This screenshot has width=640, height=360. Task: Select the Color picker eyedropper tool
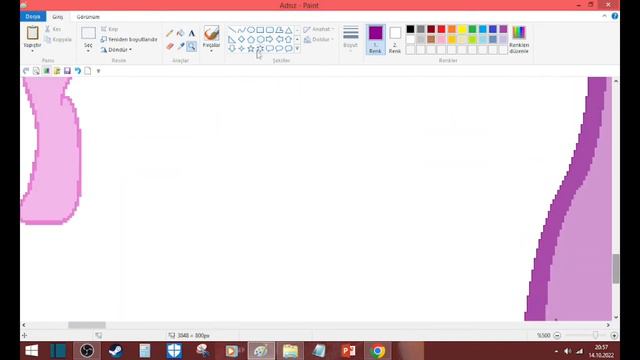tap(180, 46)
